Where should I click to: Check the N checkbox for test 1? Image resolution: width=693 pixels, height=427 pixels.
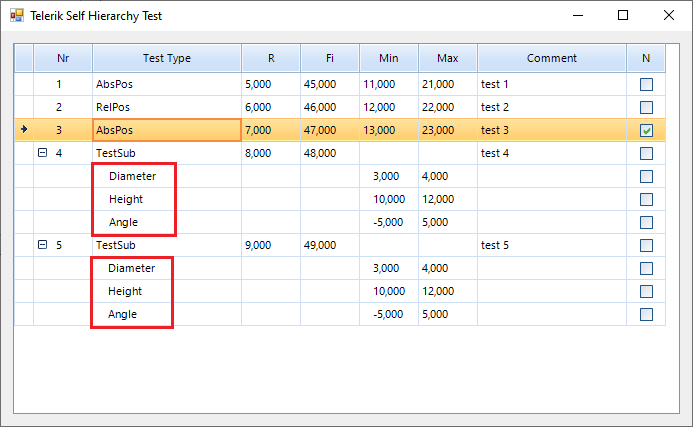point(646,85)
